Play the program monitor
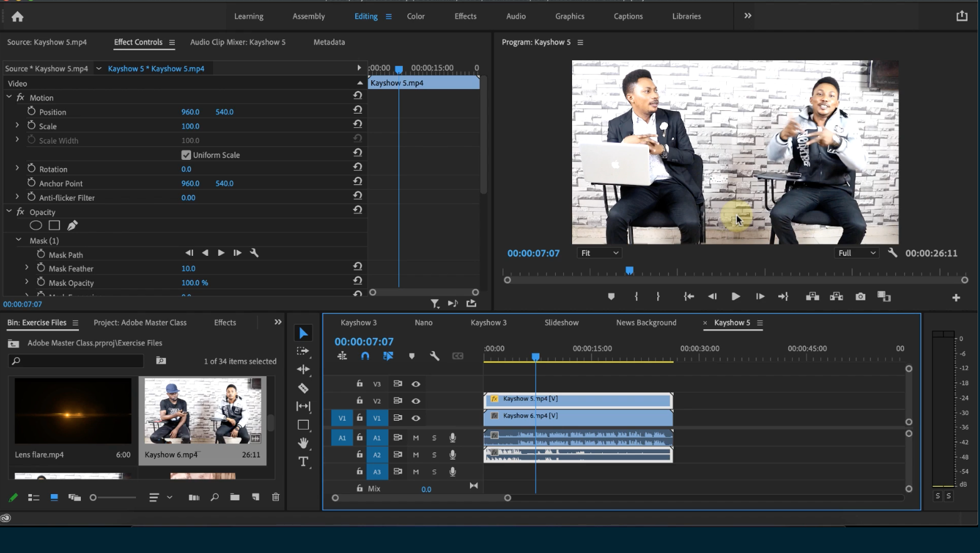This screenshot has width=980, height=553. click(736, 297)
